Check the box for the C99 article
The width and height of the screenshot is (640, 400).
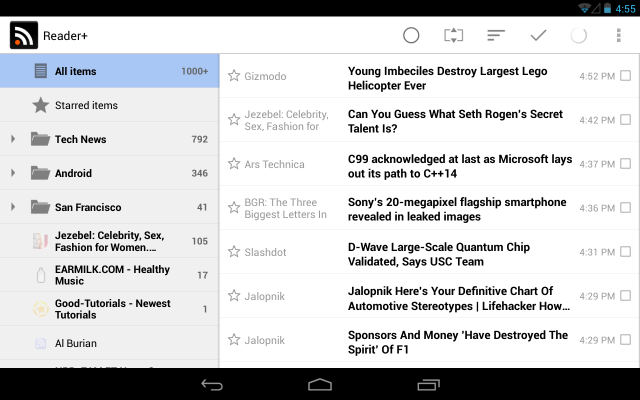point(625,164)
